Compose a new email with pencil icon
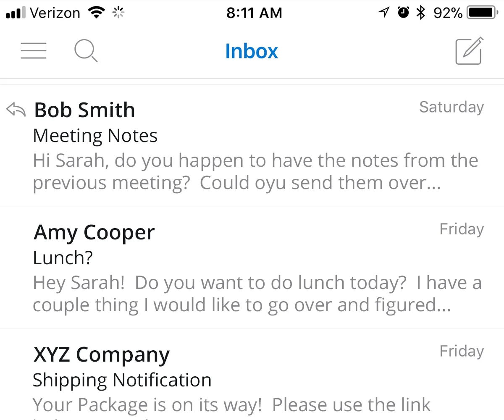 tap(470, 51)
